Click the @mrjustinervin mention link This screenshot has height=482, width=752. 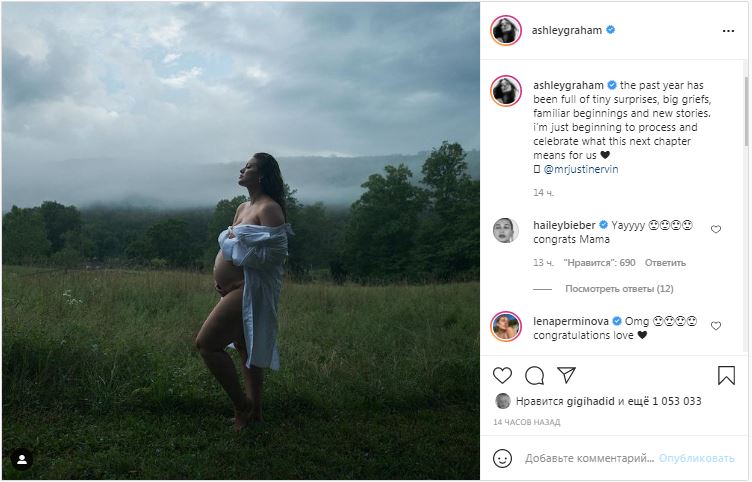click(x=581, y=169)
